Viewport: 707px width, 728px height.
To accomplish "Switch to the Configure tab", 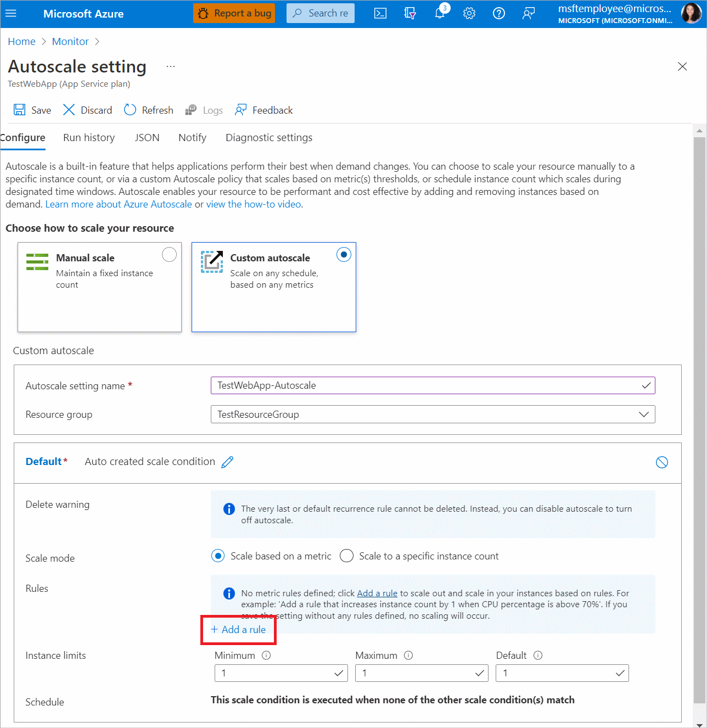I will tap(23, 138).
